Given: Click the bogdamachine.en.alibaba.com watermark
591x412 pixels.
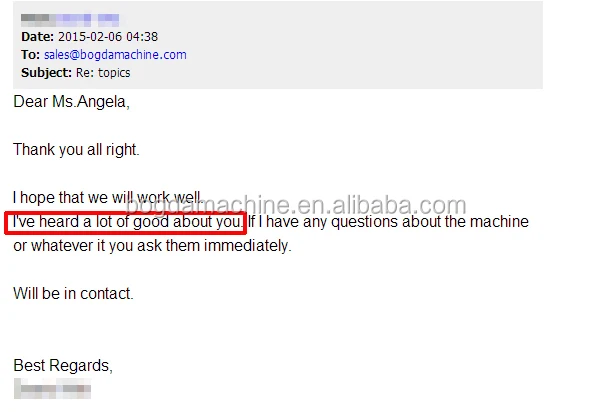Looking at the screenshot, I should pyautogui.click(x=296, y=206).
